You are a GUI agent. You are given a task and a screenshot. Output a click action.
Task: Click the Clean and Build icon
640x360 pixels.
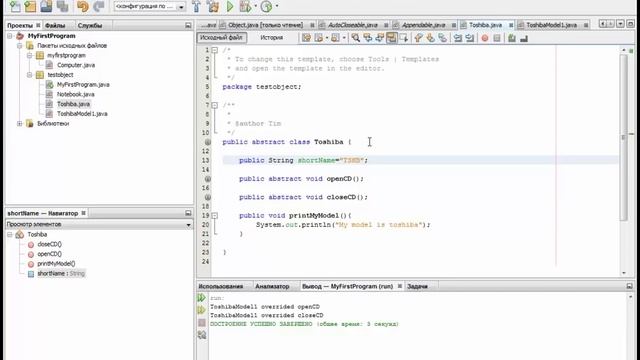(x=213, y=6)
